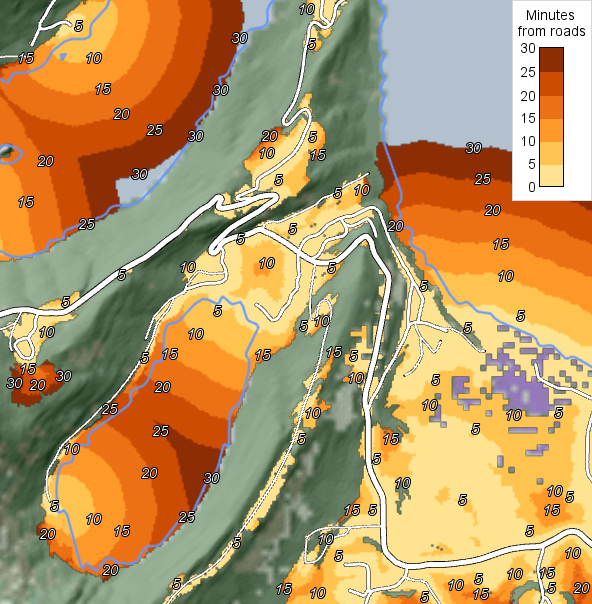Image resolution: width=592 pixels, height=604 pixels.
Task: Click the "0" label at the legend bottom
Action: [532, 187]
